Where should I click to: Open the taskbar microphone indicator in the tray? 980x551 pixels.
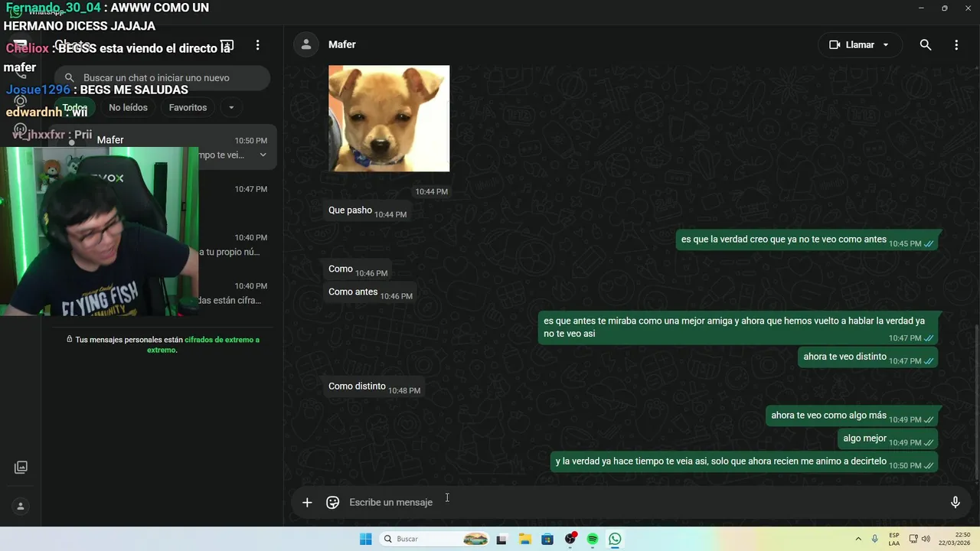(x=874, y=539)
